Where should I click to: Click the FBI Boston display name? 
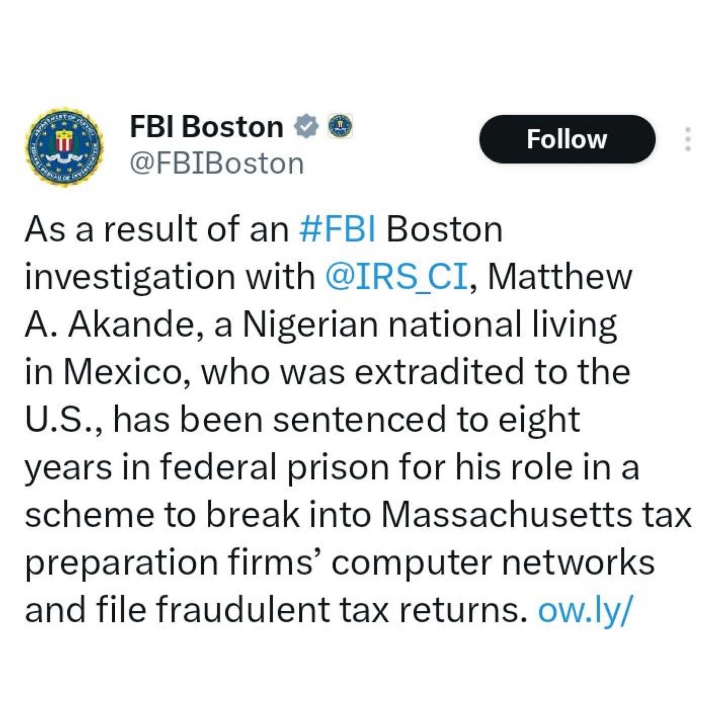coord(206,126)
